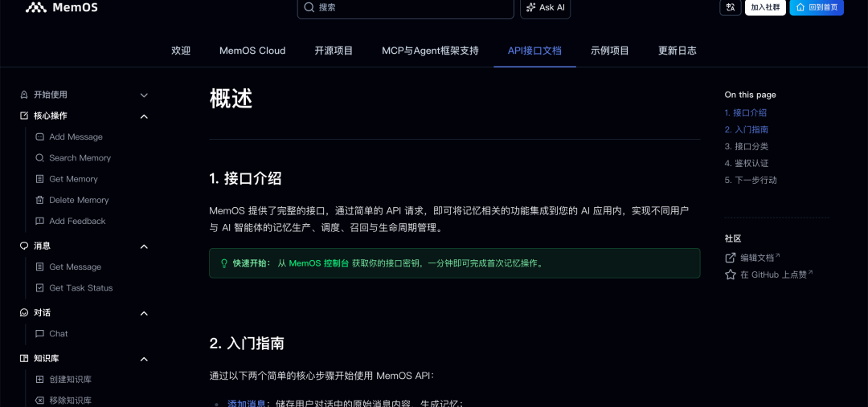Click the external-link icon beside 编辑文档
Image resolution: width=868 pixels, height=407 pixels.
click(x=730, y=258)
